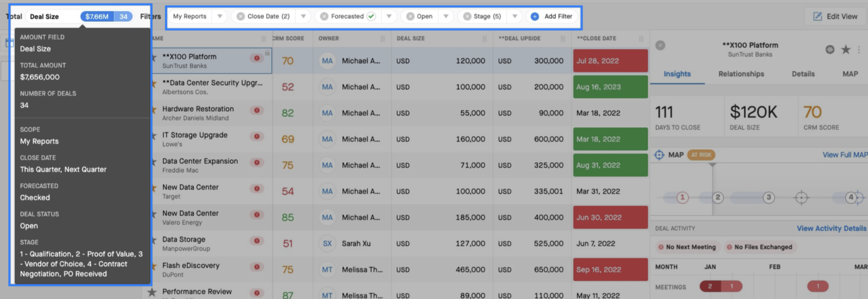This screenshot has width=868, height=299.
Task: Expand the Close Date filter dropdown arrow
Action: [x=303, y=17]
